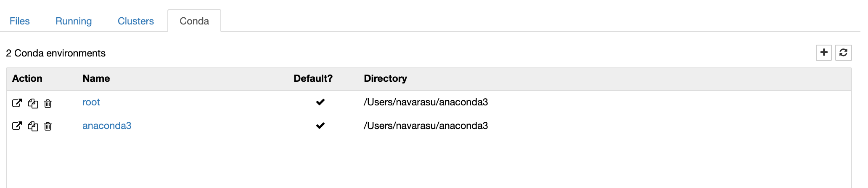Go to the Clusters tab

[x=135, y=21]
